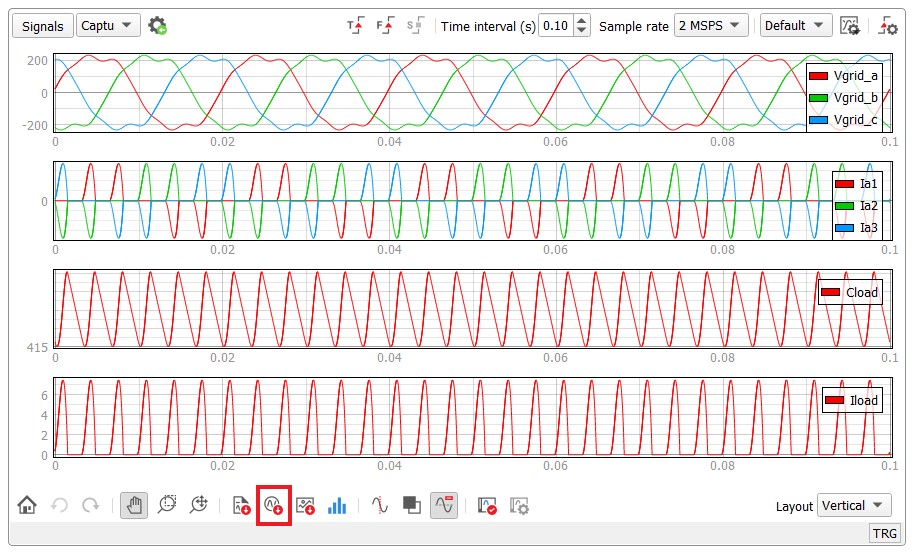Click the Time interval input field
916x556 pixels.
555,26
